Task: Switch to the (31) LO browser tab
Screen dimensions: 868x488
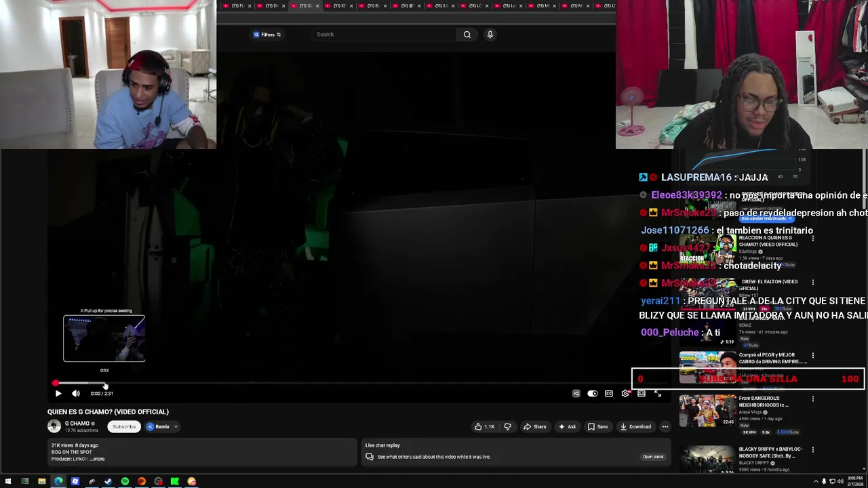Action: [475, 5]
